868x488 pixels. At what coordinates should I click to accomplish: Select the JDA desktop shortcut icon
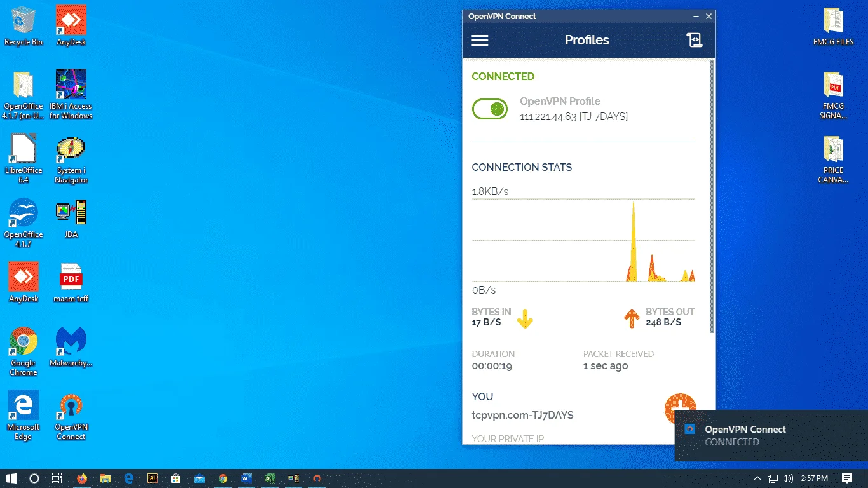(x=71, y=219)
